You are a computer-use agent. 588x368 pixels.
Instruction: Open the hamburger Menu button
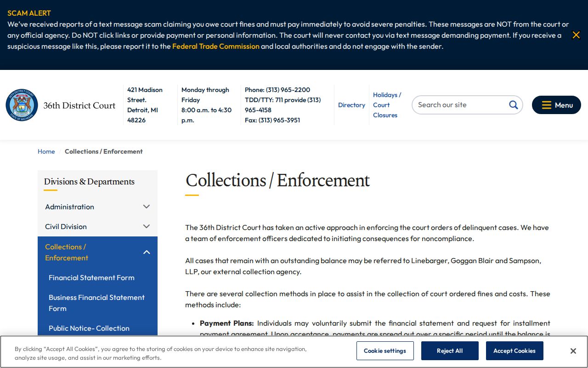click(556, 105)
